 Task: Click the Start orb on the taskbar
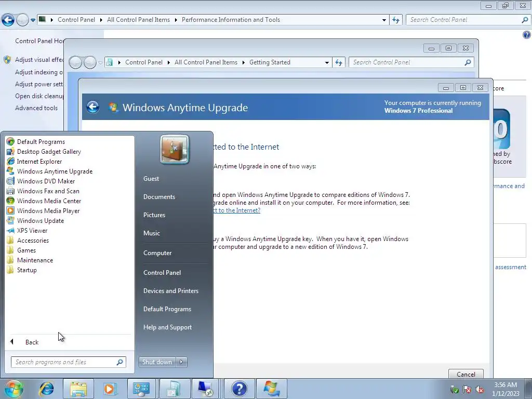point(14,389)
